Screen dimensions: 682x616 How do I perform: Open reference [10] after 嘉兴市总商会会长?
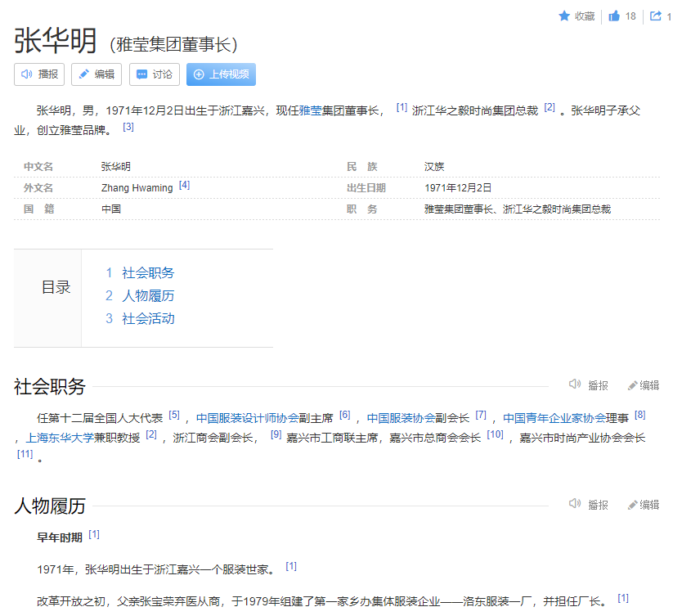pos(495,434)
